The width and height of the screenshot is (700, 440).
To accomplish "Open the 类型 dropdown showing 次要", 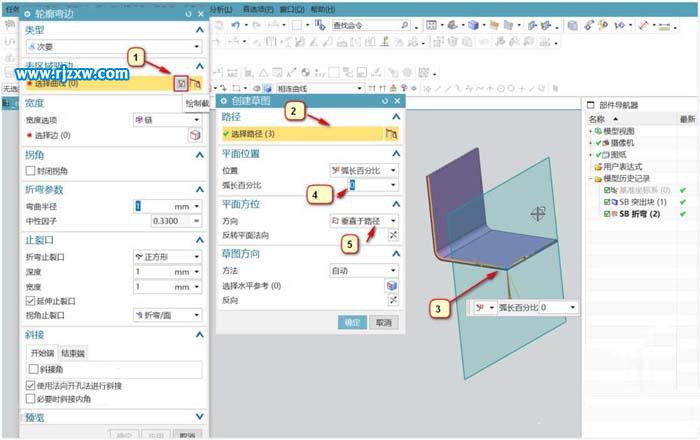I will (x=114, y=46).
